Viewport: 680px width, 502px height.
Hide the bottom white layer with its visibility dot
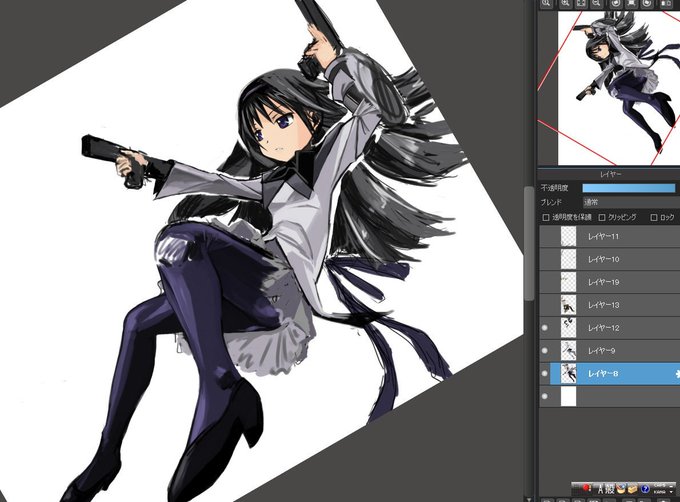click(545, 396)
